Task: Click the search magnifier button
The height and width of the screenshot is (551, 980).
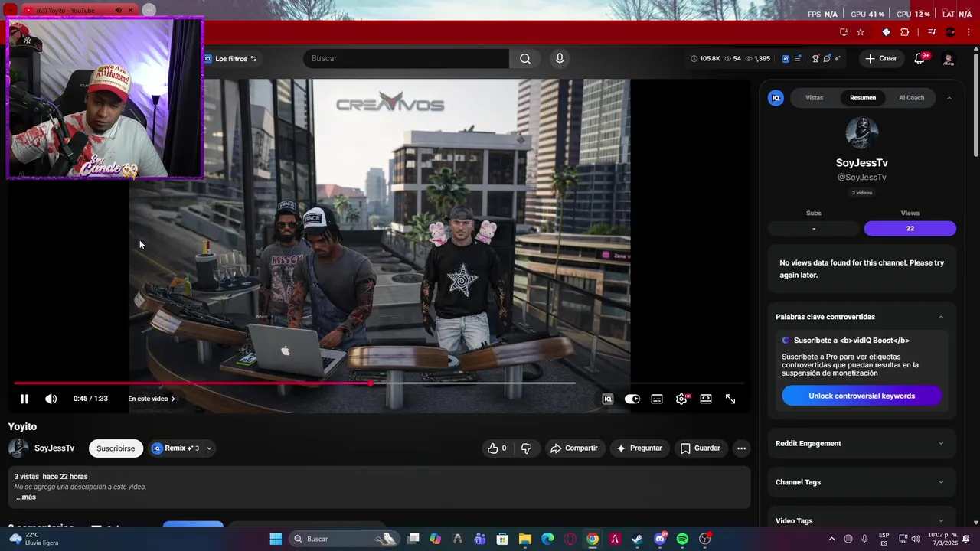Action: pyautogui.click(x=524, y=58)
